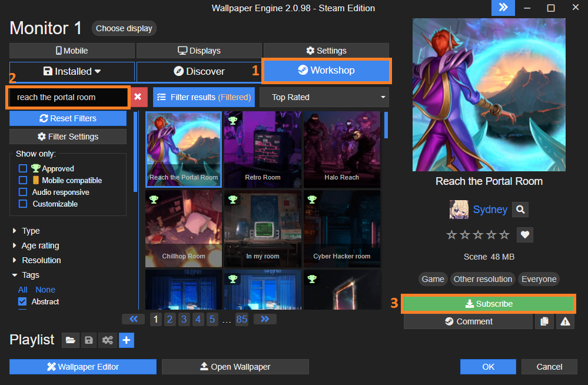588x385 pixels.
Task: Select None tags link
Action: (x=45, y=290)
